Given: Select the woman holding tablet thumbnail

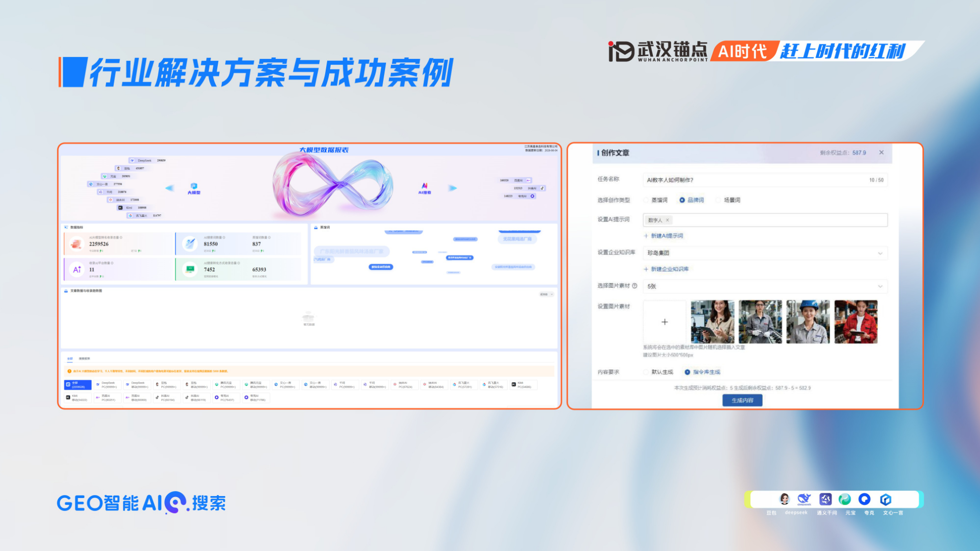Looking at the screenshot, I should pos(713,322).
